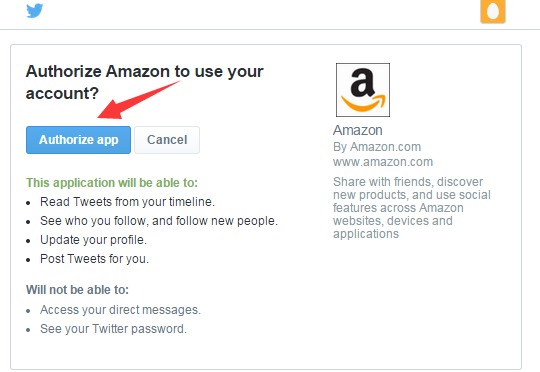Click the Twitter bird logo
Image resolution: width=540 pixels, height=372 pixels.
pyautogui.click(x=35, y=10)
